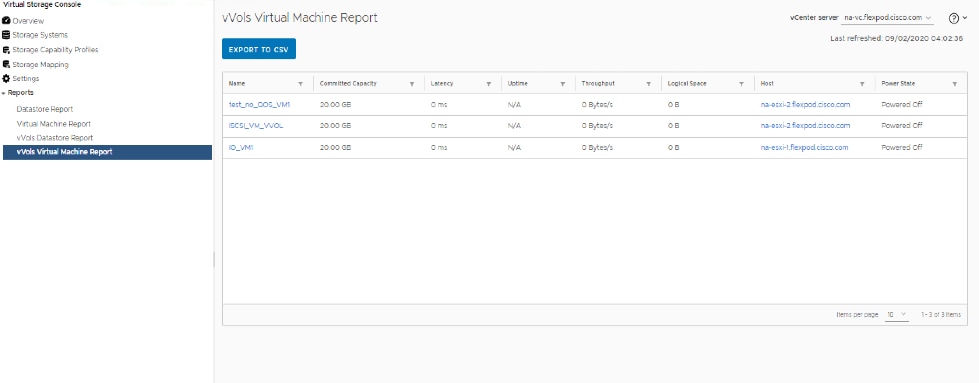Open na-esxi-2 host link in ISCSI_VM_VVOL row
The width and height of the screenshot is (979, 383).
tap(805, 126)
